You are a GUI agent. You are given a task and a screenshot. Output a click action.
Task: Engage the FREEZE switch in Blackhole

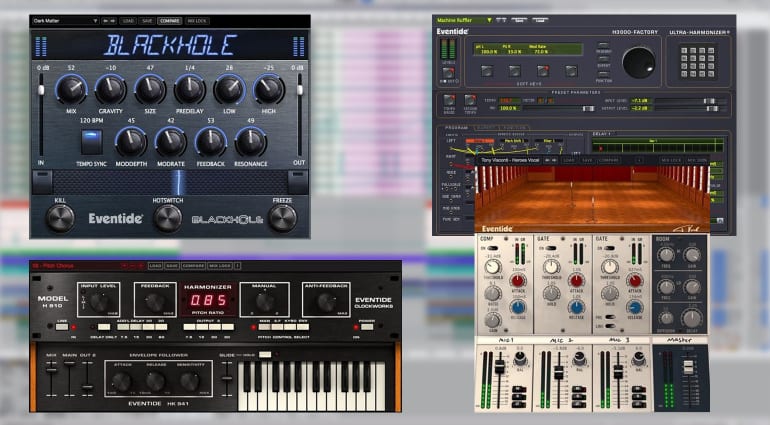point(282,219)
